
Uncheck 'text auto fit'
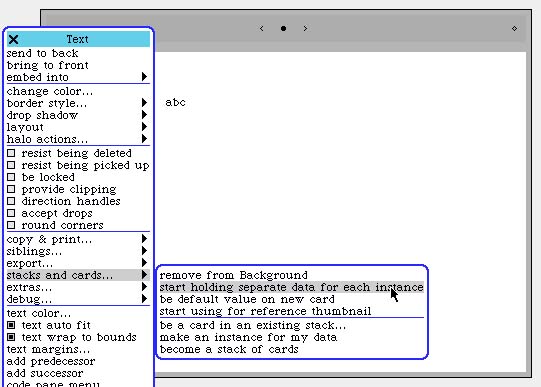11,325
